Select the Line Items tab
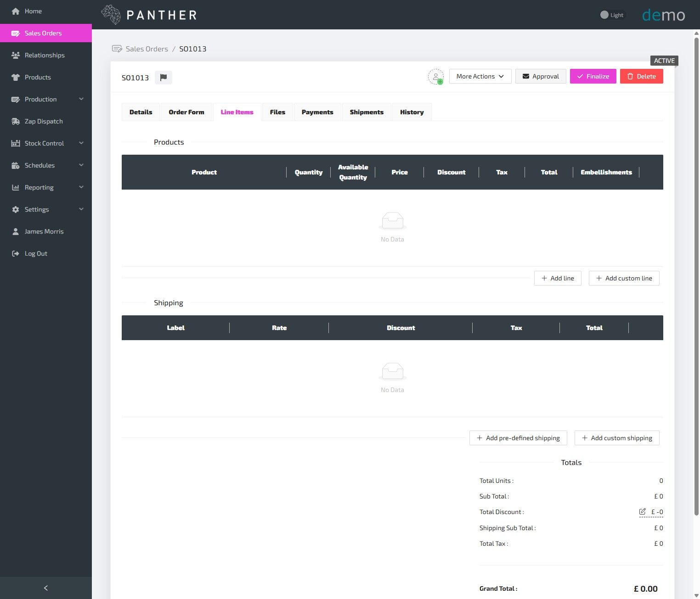 237,112
